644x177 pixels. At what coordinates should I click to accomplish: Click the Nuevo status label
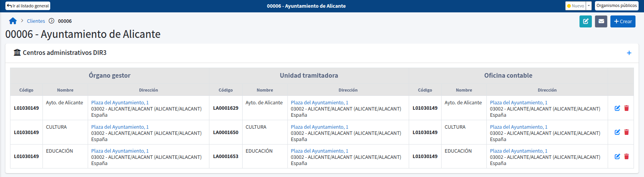coord(576,6)
